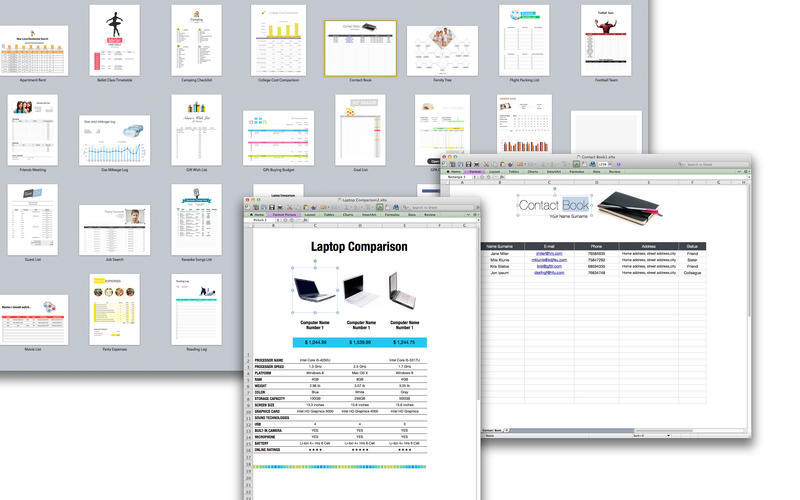Click Copy icon in Contact Book toolbar

[494, 164]
